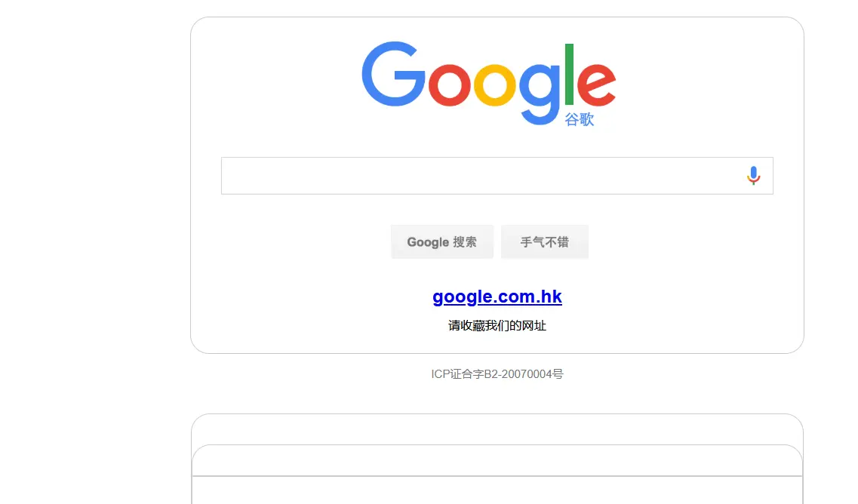Click the blue capital G in logo
This screenshot has width=858, height=504.
pyautogui.click(x=393, y=74)
